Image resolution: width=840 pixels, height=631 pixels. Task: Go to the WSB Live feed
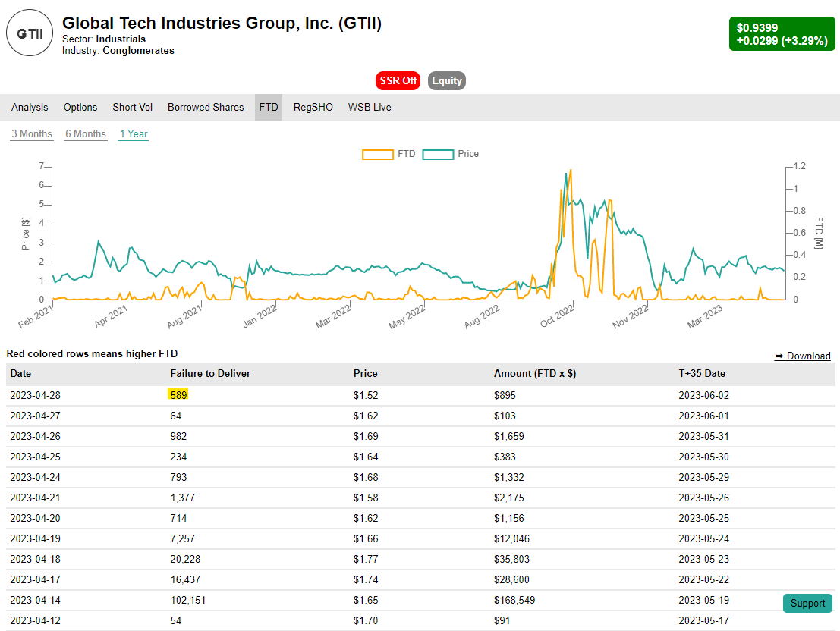pyautogui.click(x=370, y=107)
